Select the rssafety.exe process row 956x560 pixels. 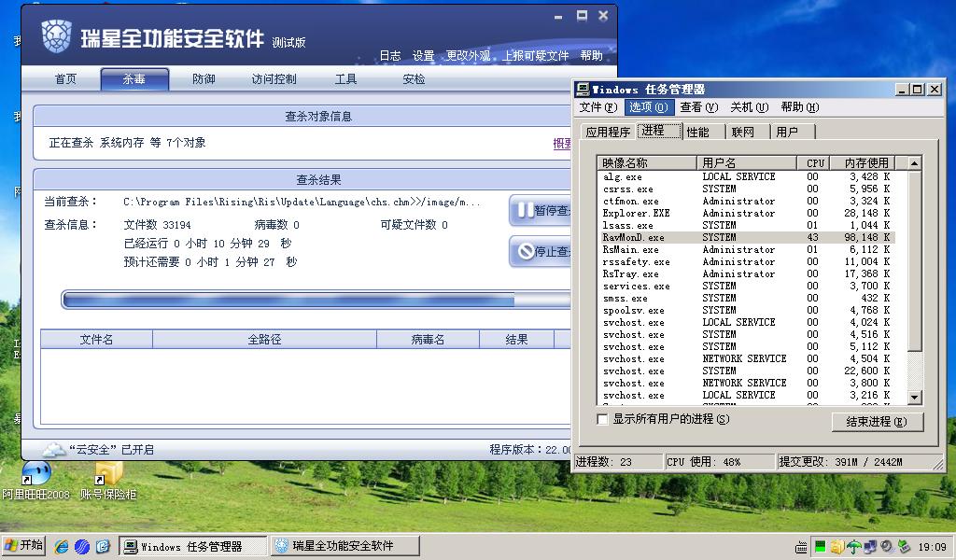tap(747, 262)
